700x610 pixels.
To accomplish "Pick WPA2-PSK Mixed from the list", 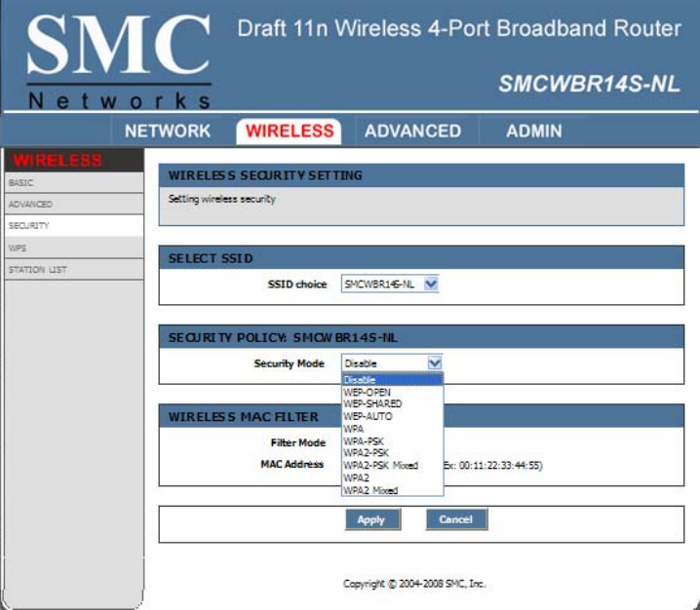I will tap(393, 466).
